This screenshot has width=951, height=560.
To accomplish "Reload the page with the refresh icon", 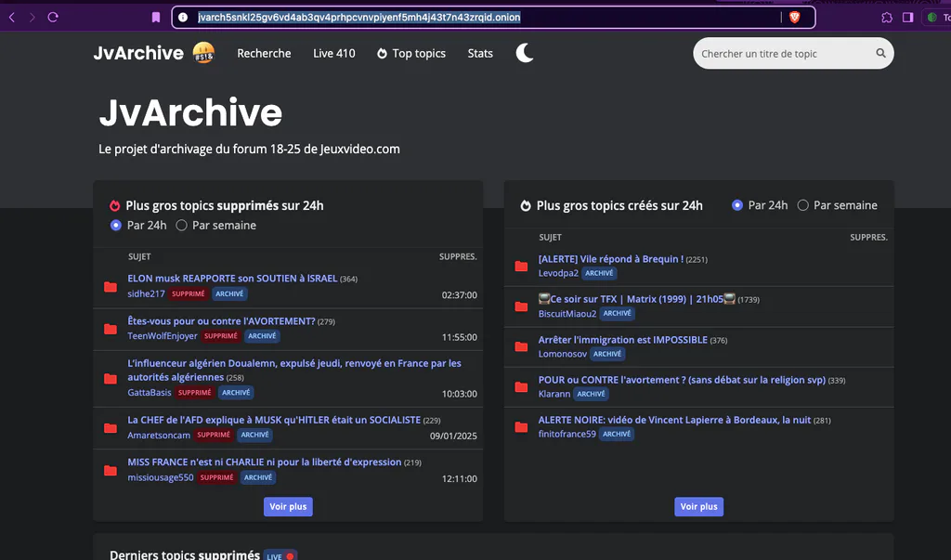I will pos(53,17).
